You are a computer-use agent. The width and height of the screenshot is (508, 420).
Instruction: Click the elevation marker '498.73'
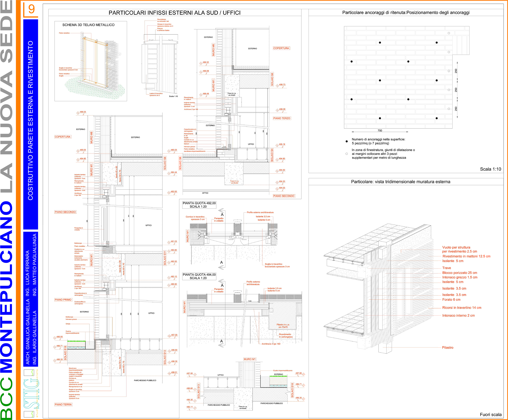coord(282,85)
